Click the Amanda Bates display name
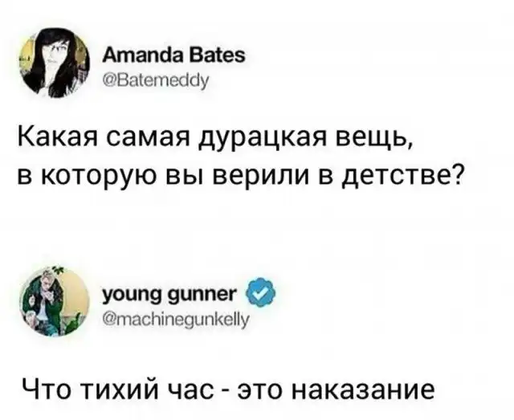The height and width of the screenshot is (420, 514). tap(173, 55)
